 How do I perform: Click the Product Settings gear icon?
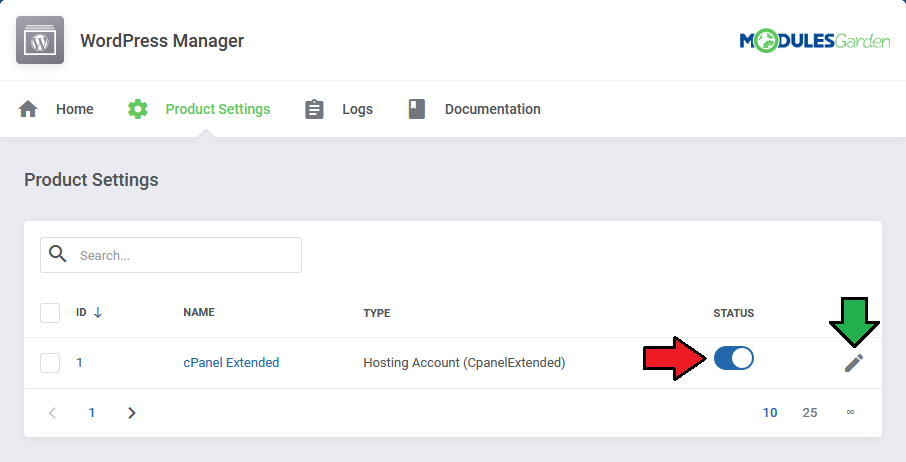click(x=138, y=109)
